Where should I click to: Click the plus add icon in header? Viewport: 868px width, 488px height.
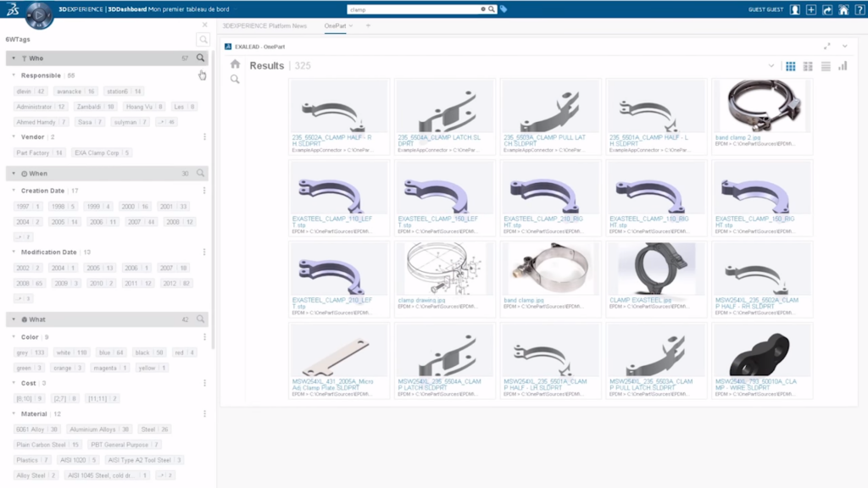(811, 9)
